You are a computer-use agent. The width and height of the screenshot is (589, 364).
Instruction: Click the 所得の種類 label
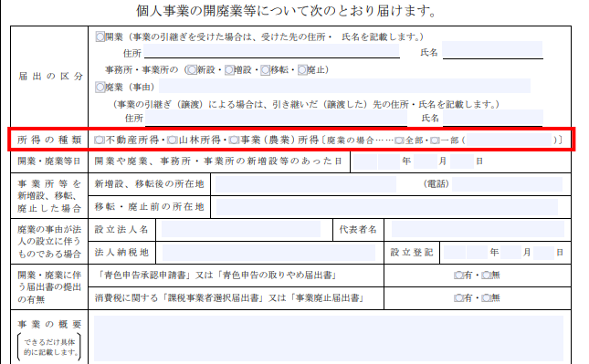click(x=49, y=140)
